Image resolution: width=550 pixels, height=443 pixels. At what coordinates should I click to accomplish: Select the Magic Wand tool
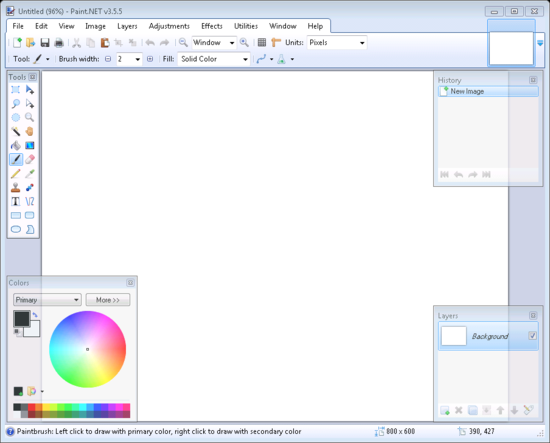click(15, 132)
